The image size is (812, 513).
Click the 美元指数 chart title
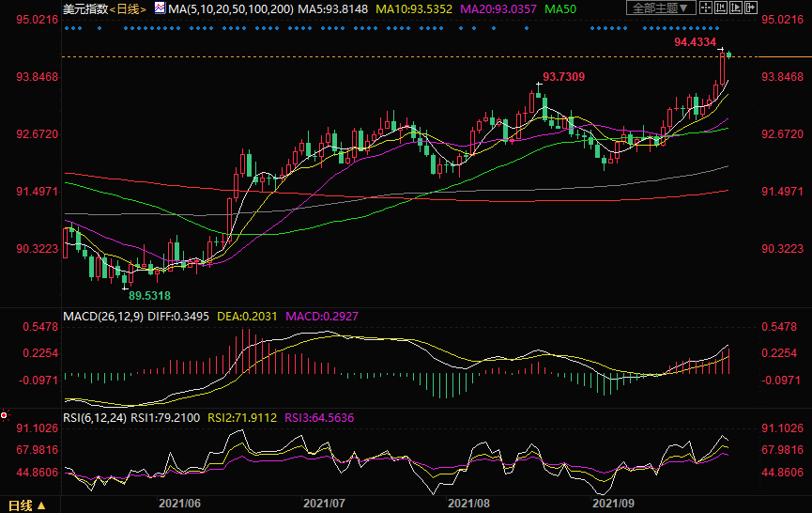(84, 8)
